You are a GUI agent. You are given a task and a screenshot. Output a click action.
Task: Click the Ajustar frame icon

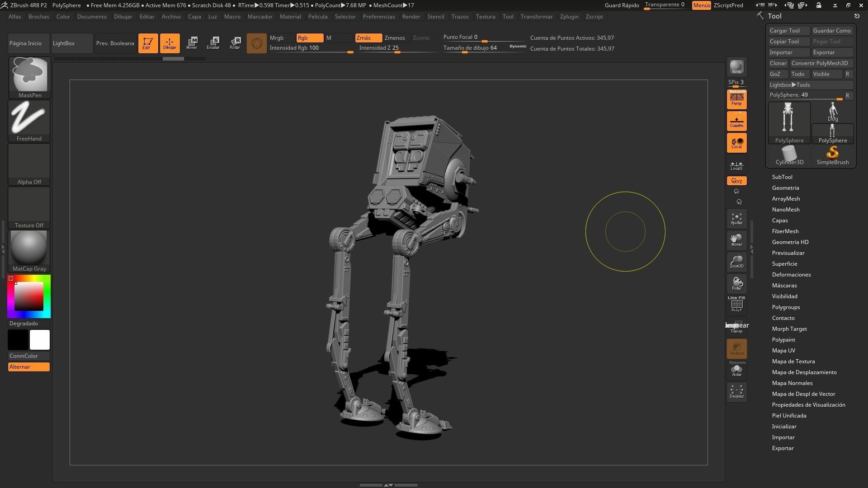(x=736, y=219)
